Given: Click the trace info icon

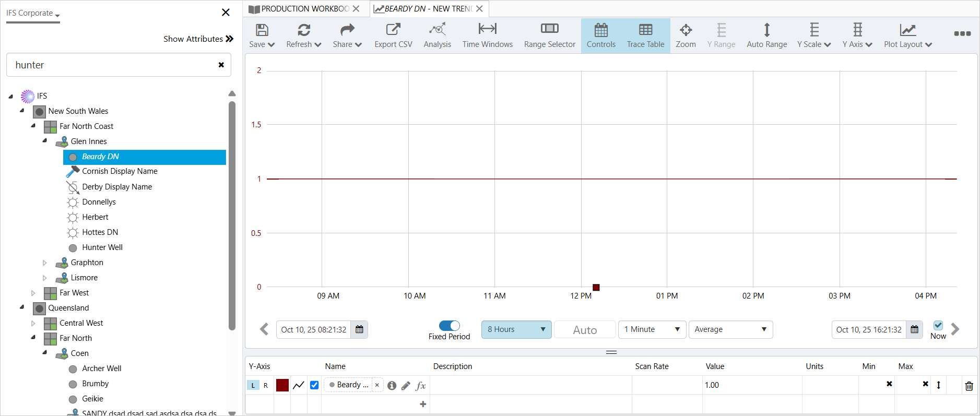Looking at the screenshot, I should pyautogui.click(x=392, y=386).
